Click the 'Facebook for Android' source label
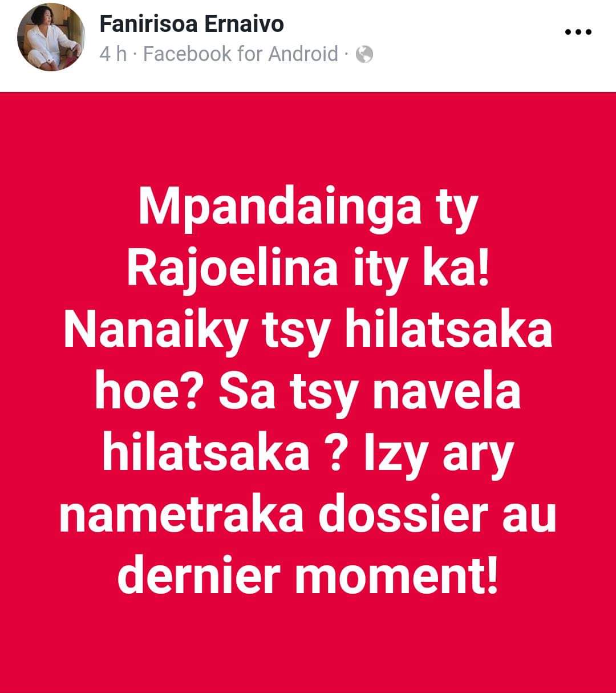 [241, 54]
